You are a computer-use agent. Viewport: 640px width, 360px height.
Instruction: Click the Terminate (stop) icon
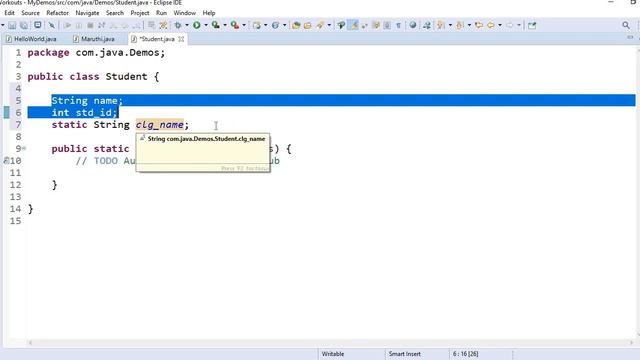pyautogui.click(x=90, y=25)
